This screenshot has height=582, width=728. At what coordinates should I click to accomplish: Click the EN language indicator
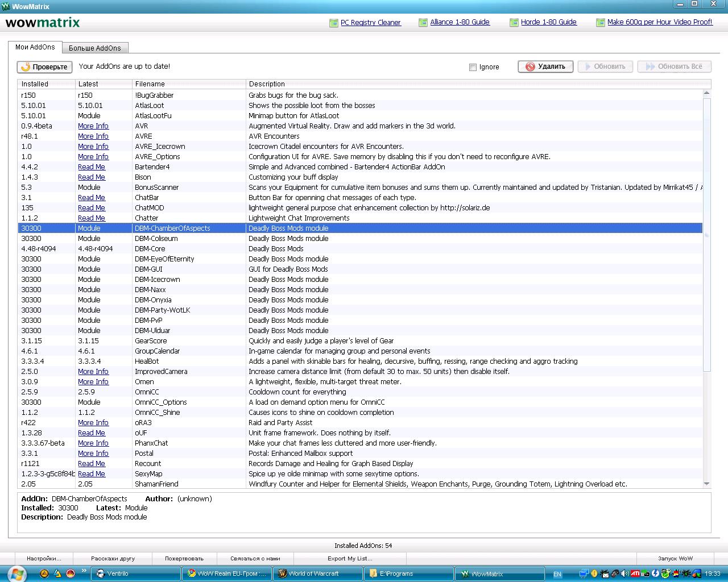[557, 574]
